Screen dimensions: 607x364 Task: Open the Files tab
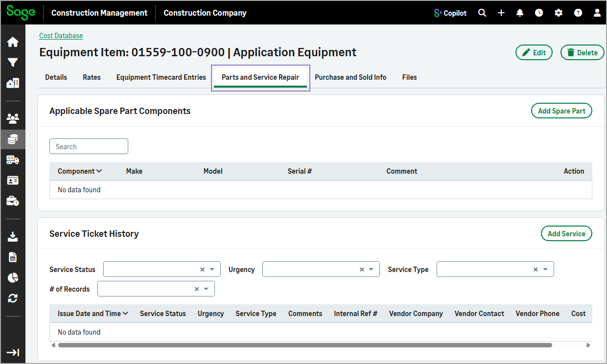[x=410, y=77]
